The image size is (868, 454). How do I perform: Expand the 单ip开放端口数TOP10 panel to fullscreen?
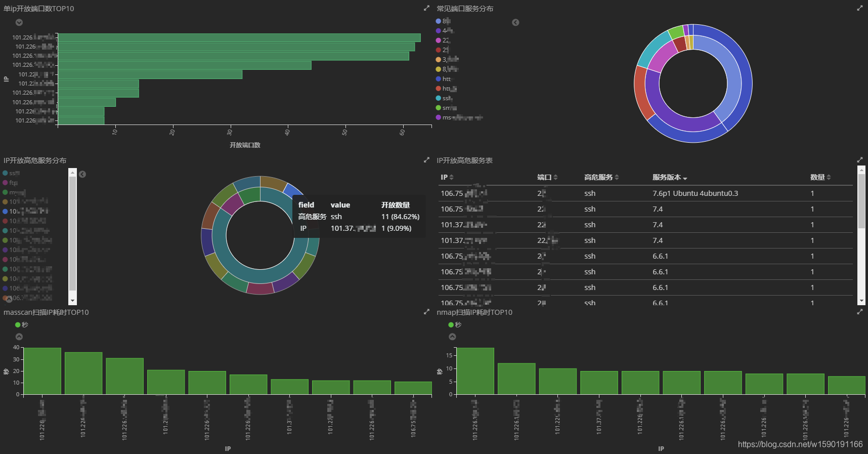point(426,8)
